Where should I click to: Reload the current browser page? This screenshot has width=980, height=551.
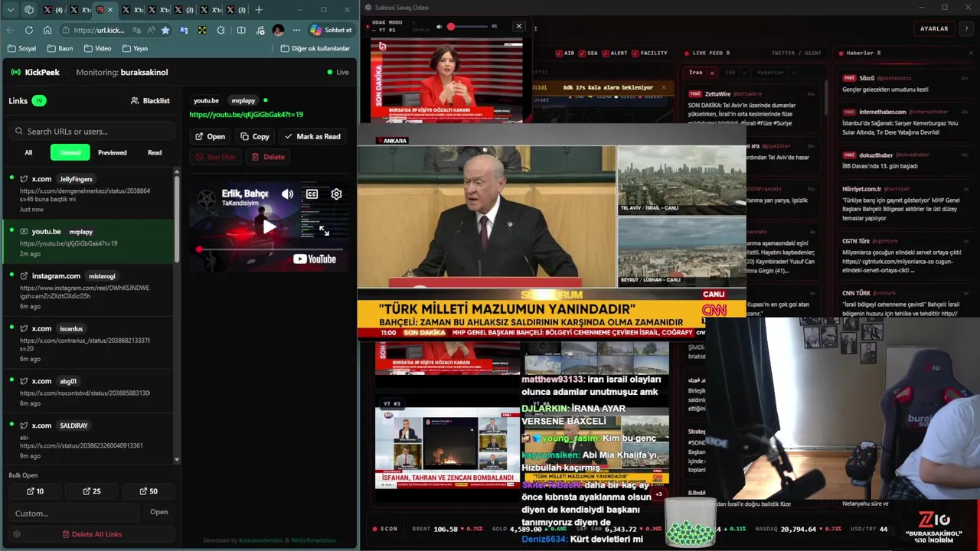(29, 30)
